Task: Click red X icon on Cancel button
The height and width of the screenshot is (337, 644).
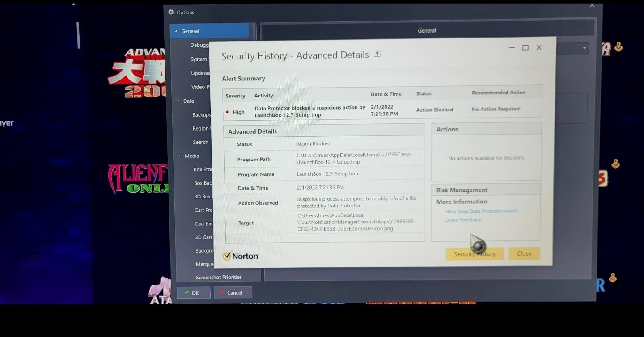Action: click(222, 292)
